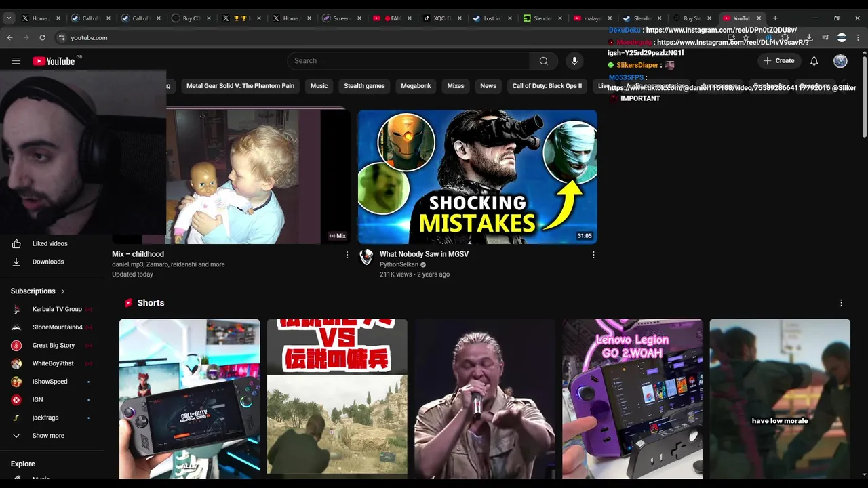Click the Downloads arrow icon in sidebar
This screenshot has width=868, height=488.
tap(16, 262)
